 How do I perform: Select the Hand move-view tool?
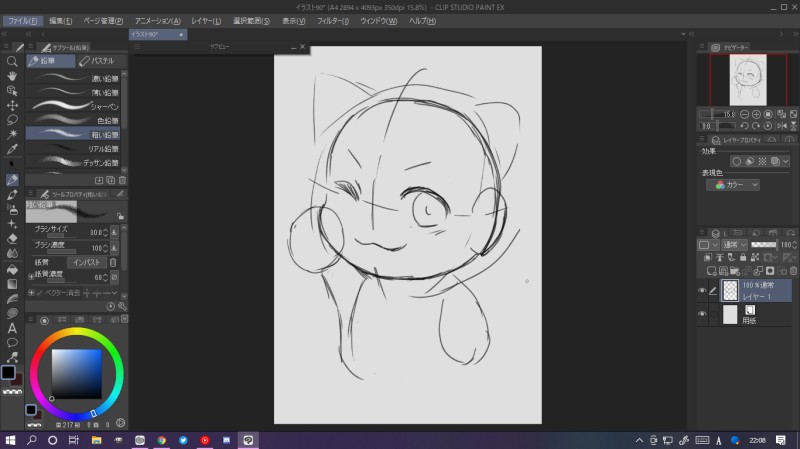pyautogui.click(x=12, y=76)
